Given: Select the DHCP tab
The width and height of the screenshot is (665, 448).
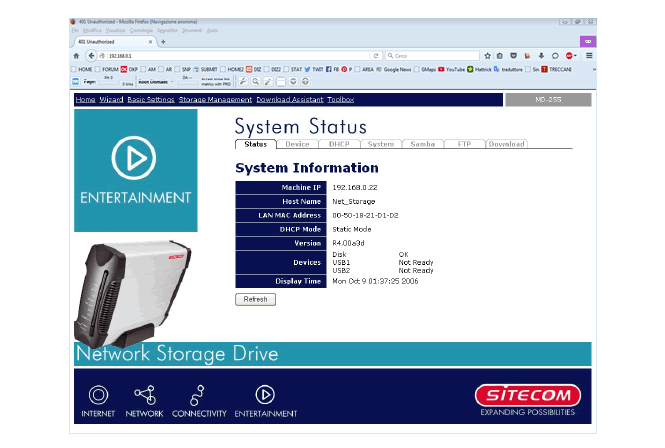Looking at the screenshot, I should 338,145.
